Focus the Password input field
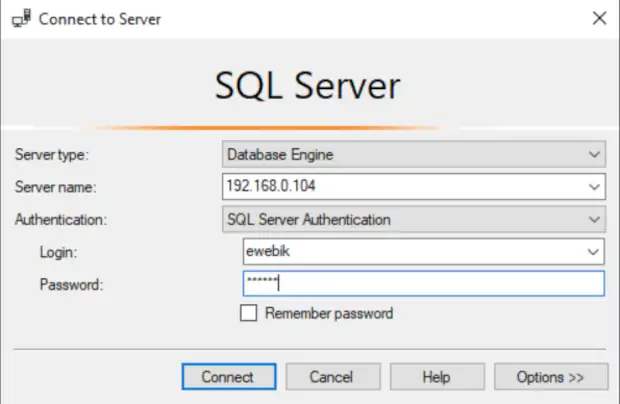 423,283
